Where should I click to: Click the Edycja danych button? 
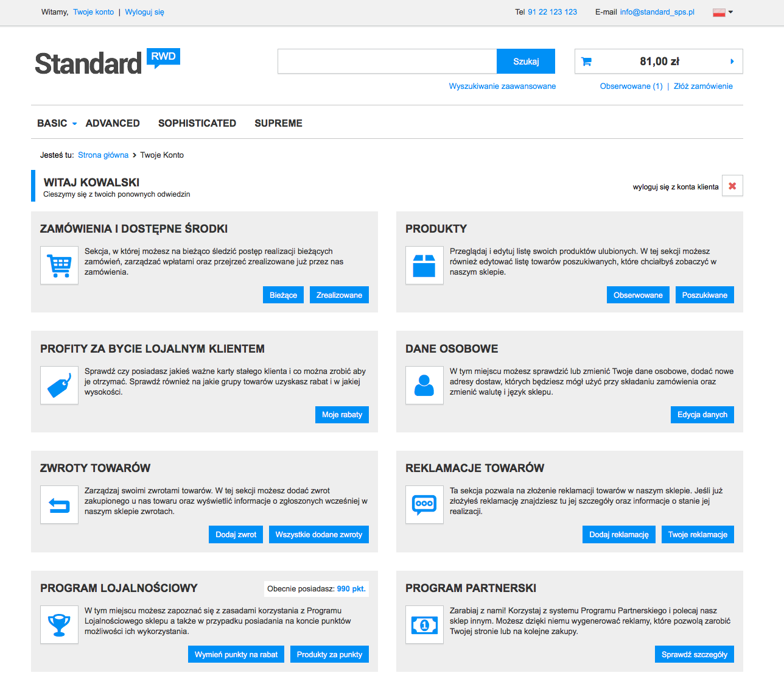coord(702,415)
